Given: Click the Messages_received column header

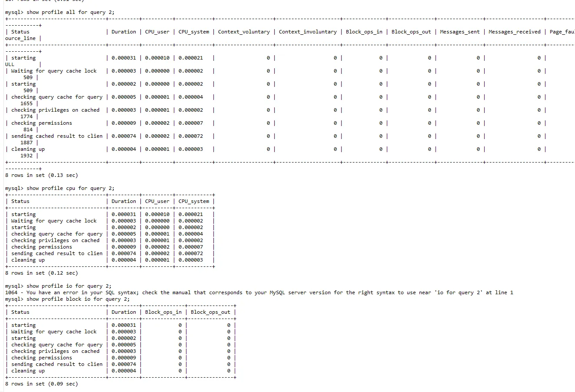Looking at the screenshot, I should [514, 32].
